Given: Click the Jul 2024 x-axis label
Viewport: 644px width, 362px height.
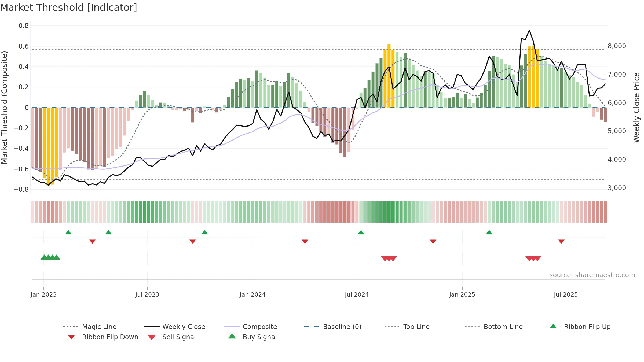Looking at the screenshot, I should tap(357, 295).
